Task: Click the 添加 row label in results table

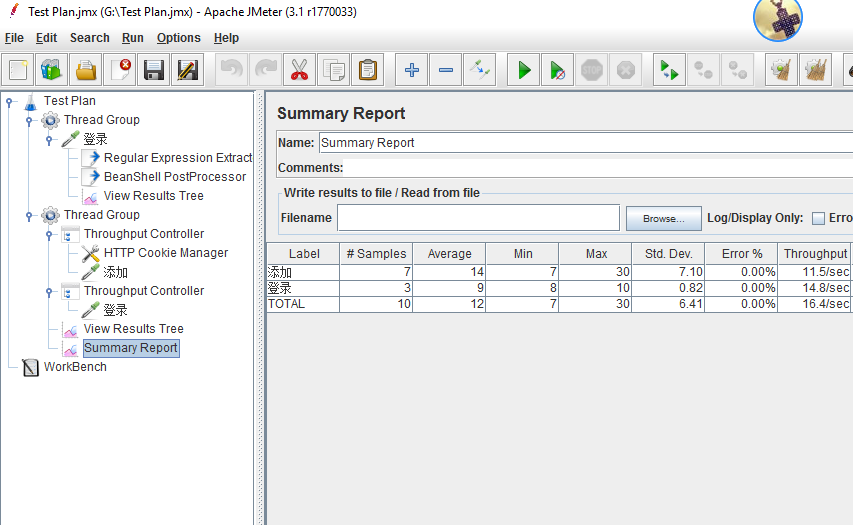Action: click(303, 272)
